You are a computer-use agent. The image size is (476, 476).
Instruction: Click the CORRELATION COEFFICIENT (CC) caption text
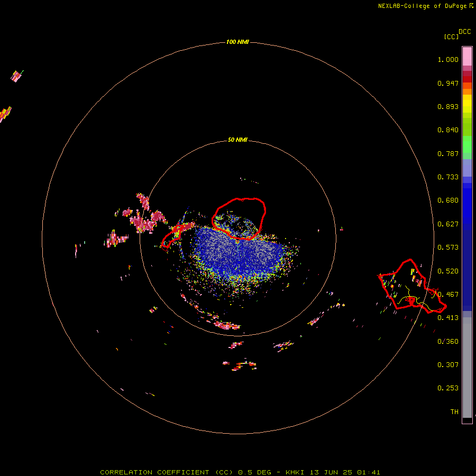tap(167, 472)
